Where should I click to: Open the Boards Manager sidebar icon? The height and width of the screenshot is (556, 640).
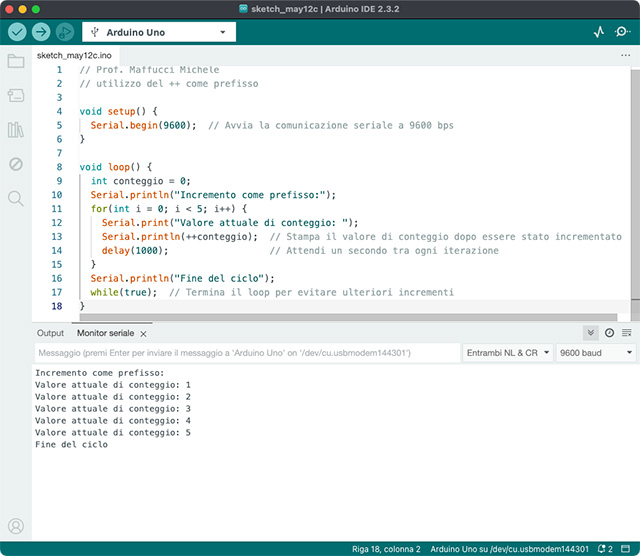coord(16,96)
